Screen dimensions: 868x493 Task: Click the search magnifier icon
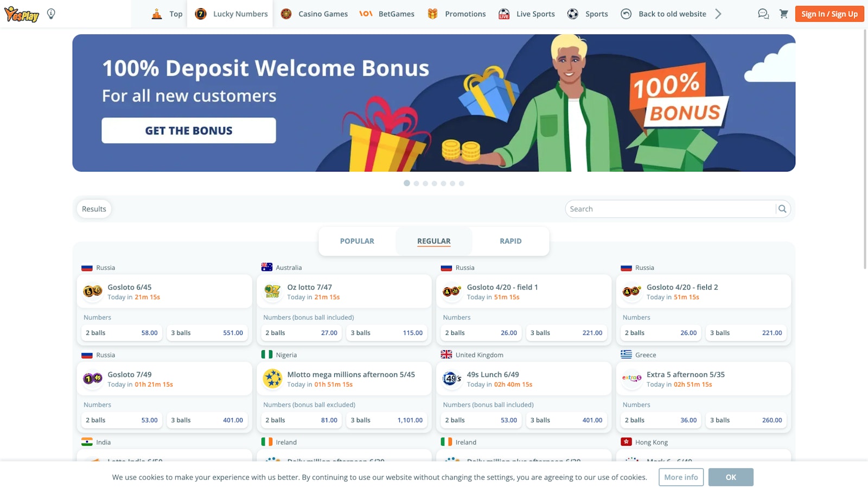[x=782, y=209]
